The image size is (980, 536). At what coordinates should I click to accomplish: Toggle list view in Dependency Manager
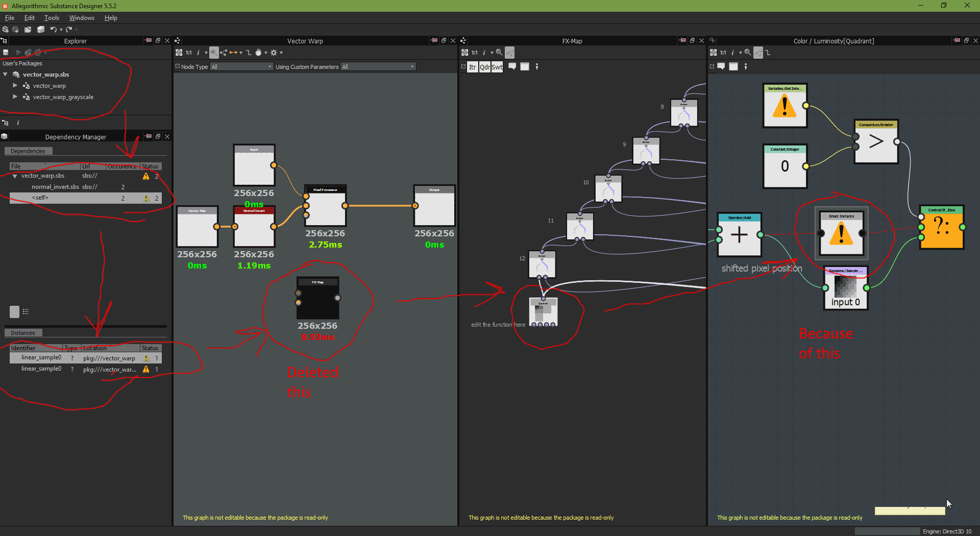pos(26,312)
